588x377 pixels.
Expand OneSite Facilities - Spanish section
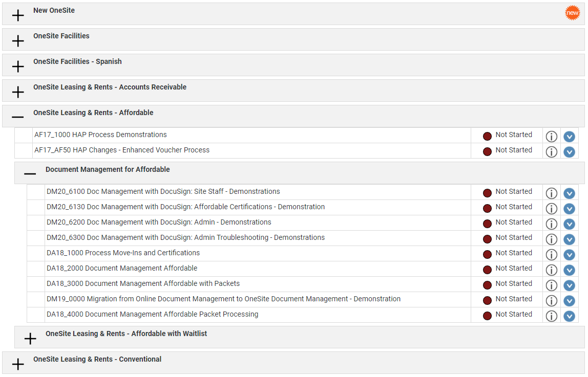pyautogui.click(x=17, y=66)
